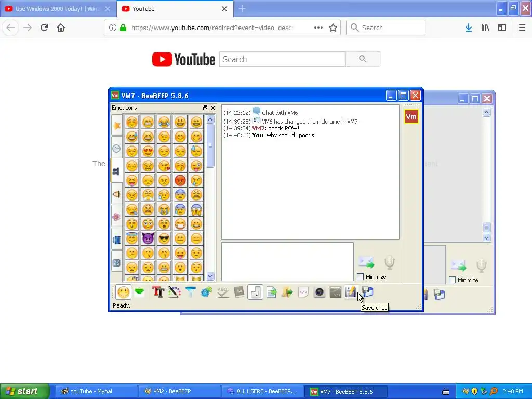
Task: Float the Emoticons dock panel
Action: click(x=205, y=108)
